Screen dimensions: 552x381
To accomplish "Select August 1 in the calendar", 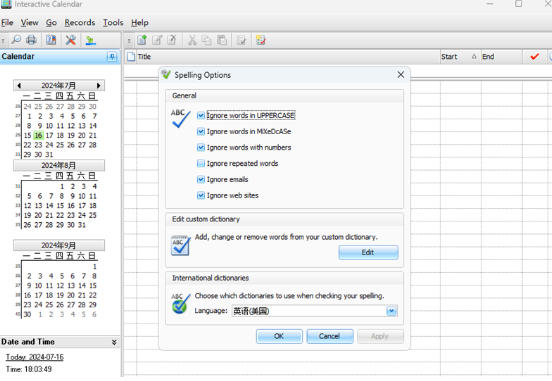I will (62, 186).
